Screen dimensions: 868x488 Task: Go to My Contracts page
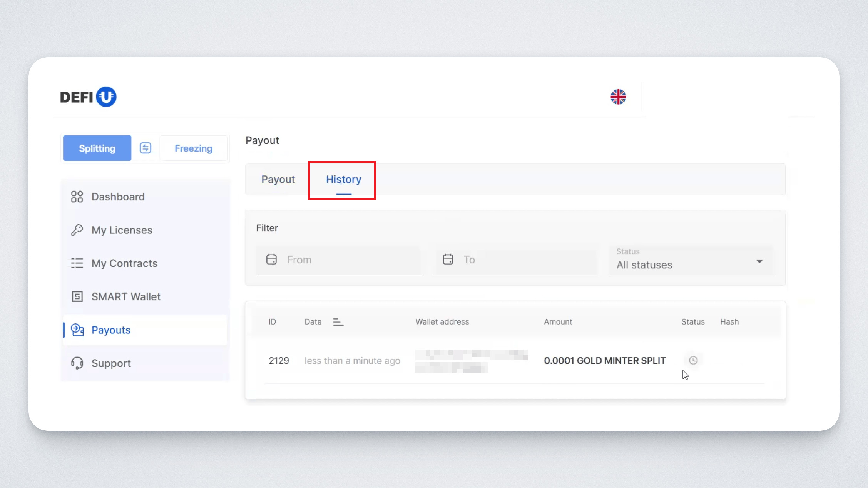pos(124,263)
